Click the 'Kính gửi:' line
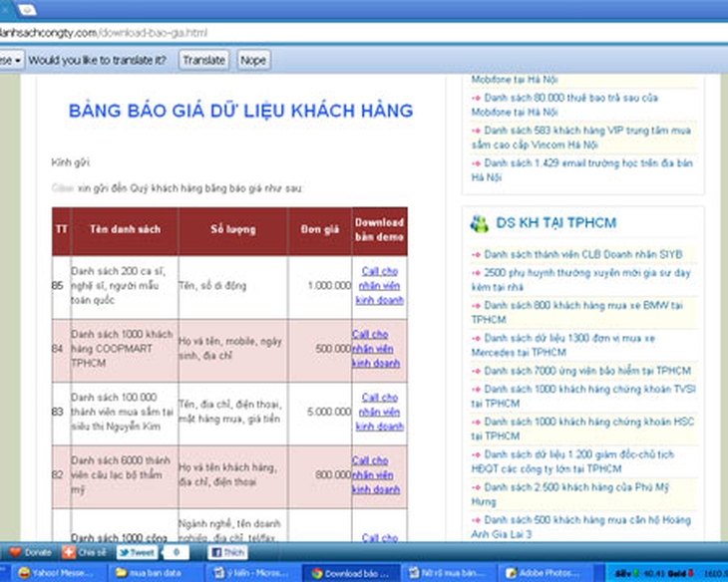The height and width of the screenshot is (582, 728). 71,162
